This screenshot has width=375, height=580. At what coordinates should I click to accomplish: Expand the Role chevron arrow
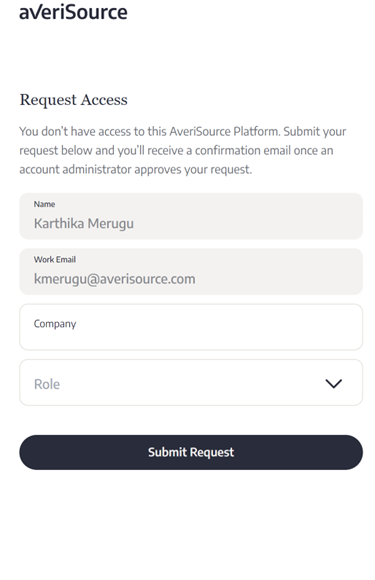[x=334, y=384]
